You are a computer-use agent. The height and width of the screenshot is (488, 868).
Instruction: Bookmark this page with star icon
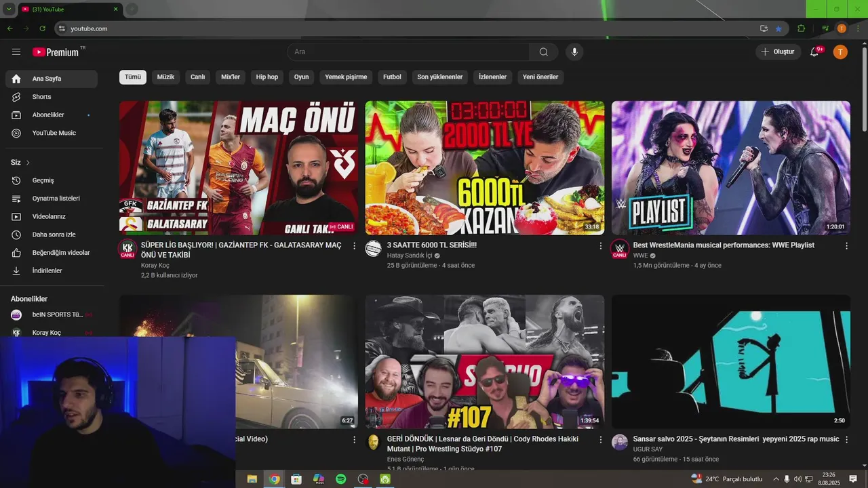click(x=778, y=28)
